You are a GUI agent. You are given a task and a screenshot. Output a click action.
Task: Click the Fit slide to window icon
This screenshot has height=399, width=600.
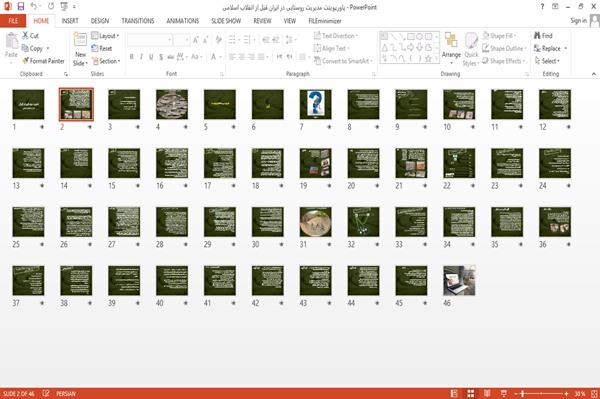coord(594,393)
